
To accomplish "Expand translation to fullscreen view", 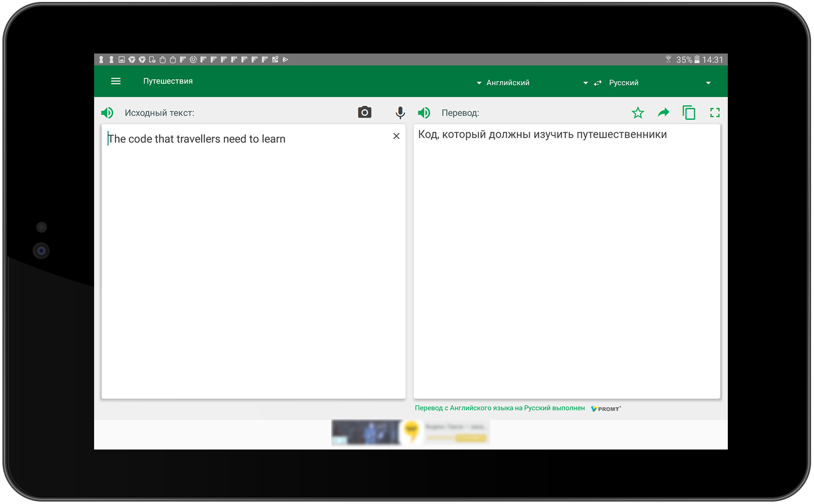I will tap(715, 113).
